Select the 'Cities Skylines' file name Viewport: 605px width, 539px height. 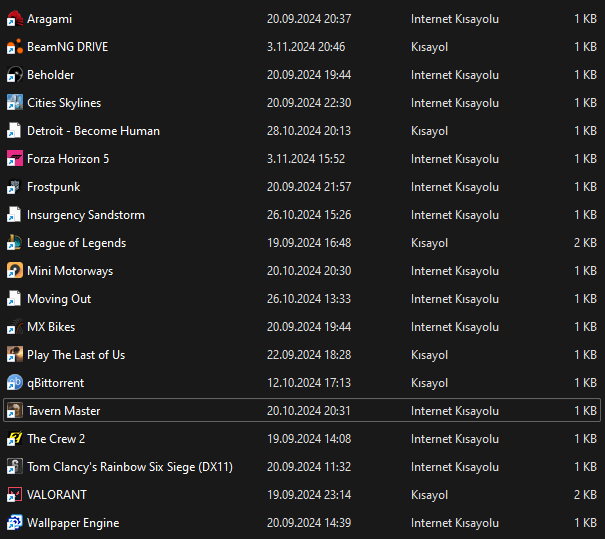pyautogui.click(x=64, y=103)
